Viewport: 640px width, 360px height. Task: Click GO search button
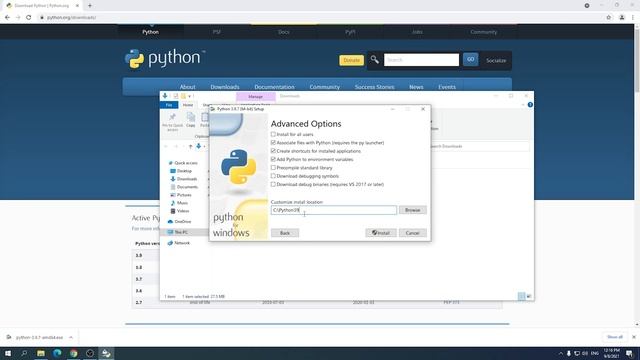point(471,60)
